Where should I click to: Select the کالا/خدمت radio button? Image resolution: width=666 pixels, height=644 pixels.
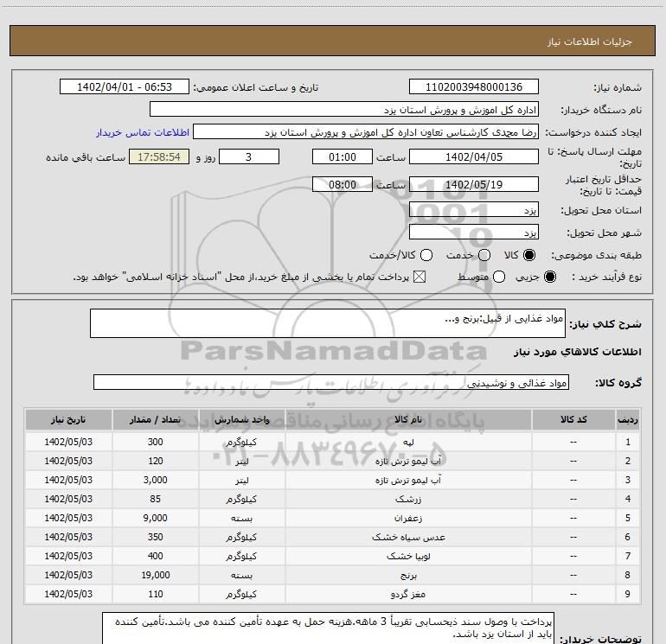426,255
